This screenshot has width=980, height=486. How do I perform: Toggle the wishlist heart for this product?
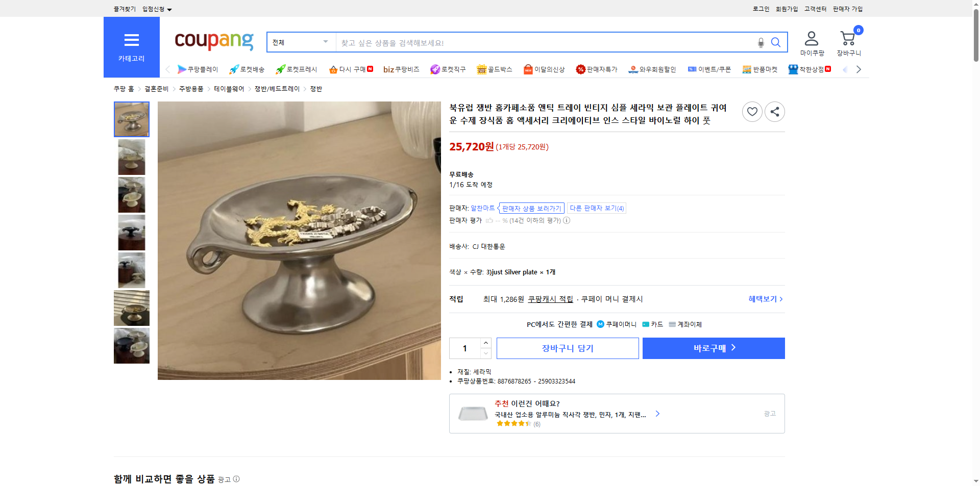pos(752,111)
